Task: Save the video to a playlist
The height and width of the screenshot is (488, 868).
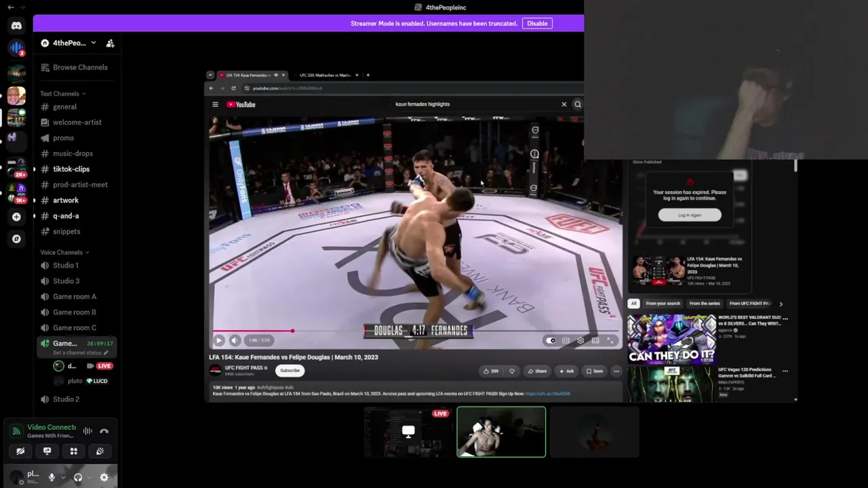Action: pos(594,371)
